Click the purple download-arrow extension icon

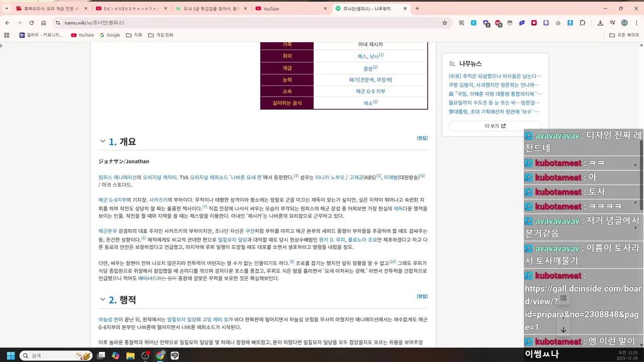546,23
